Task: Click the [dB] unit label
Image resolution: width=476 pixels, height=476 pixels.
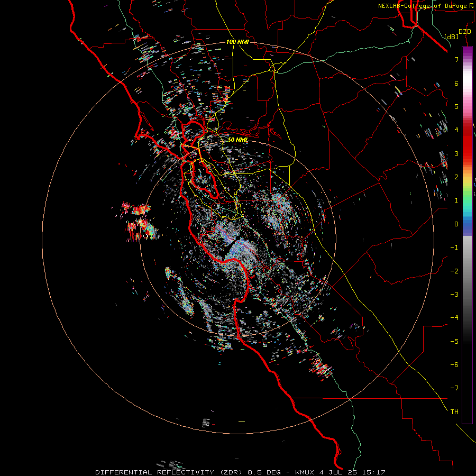Action: (x=452, y=36)
